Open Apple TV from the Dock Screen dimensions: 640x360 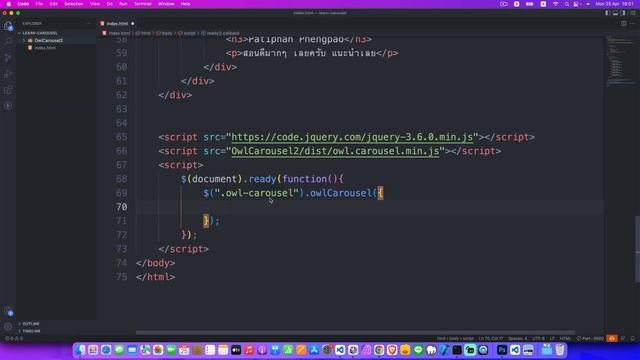click(x=236, y=350)
